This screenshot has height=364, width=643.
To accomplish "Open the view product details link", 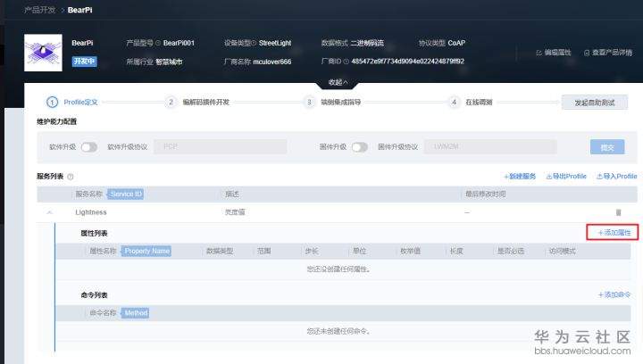I will click(608, 53).
